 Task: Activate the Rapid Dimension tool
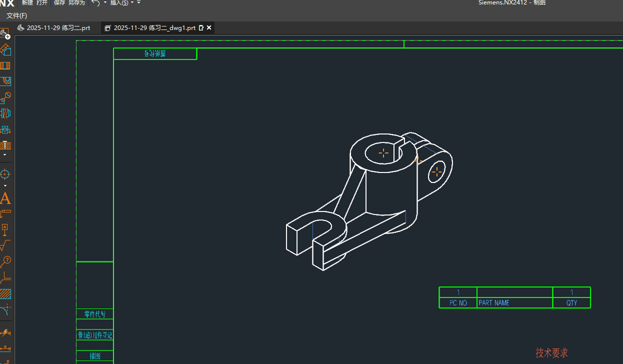pos(5,332)
